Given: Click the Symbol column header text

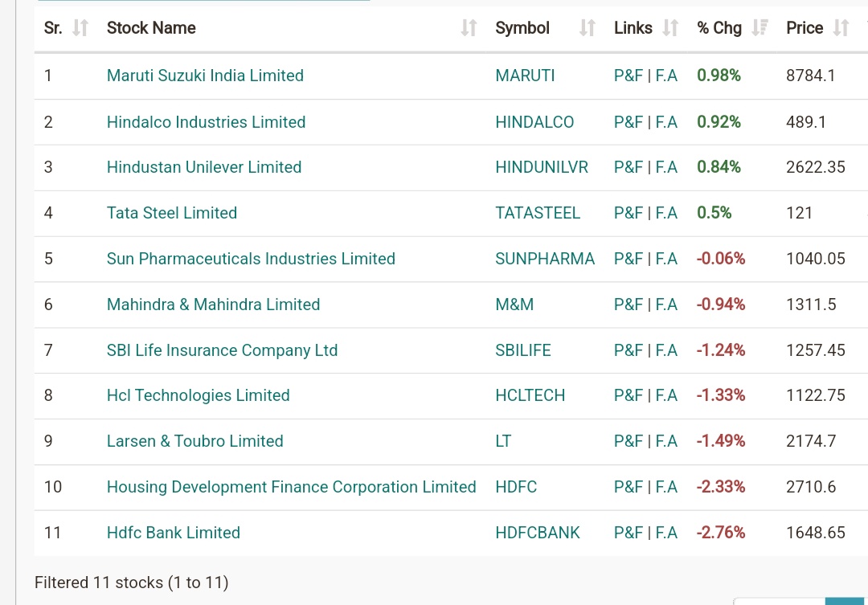Looking at the screenshot, I should (522, 27).
